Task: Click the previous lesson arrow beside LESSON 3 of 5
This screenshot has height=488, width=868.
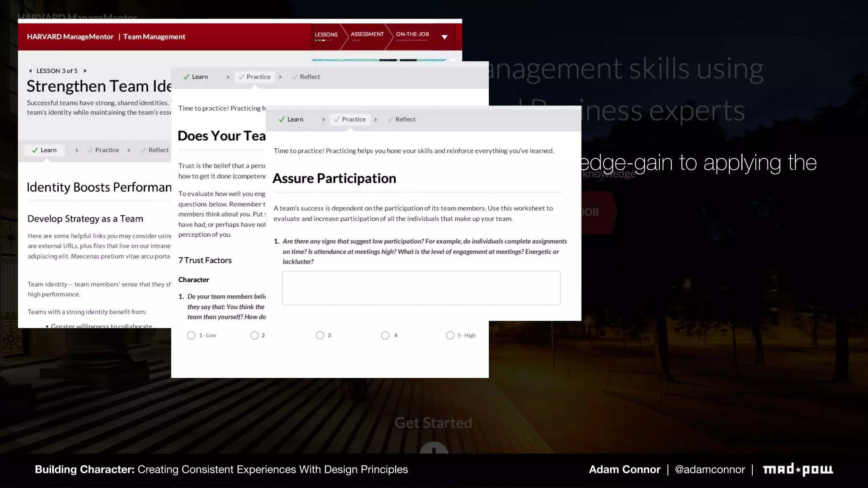Action: (x=30, y=71)
